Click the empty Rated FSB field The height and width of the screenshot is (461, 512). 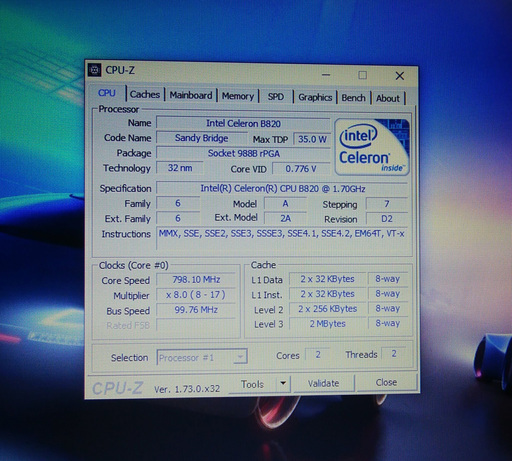pos(196,325)
